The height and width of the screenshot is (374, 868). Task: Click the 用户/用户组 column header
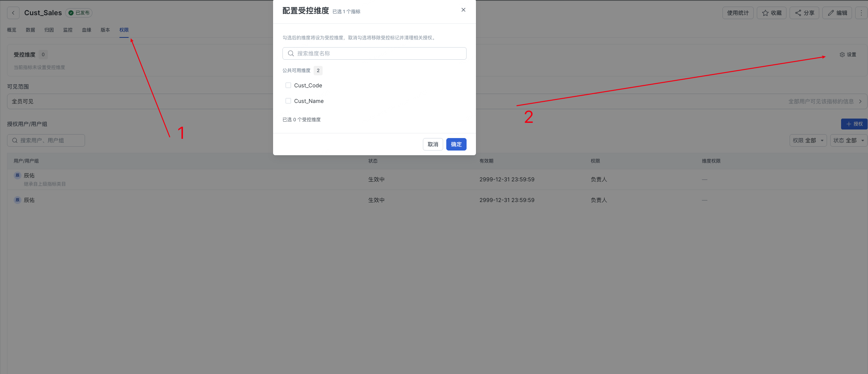tap(26, 161)
